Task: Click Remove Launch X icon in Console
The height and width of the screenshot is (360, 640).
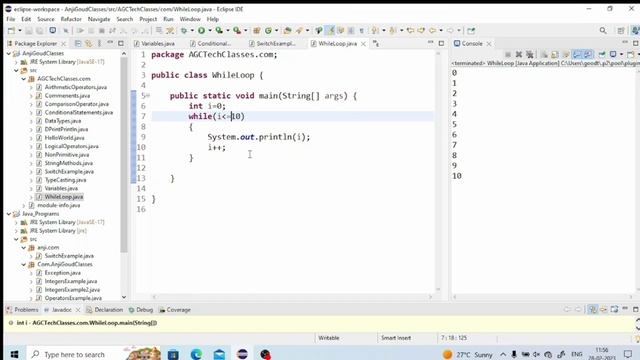Action: (519, 54)
